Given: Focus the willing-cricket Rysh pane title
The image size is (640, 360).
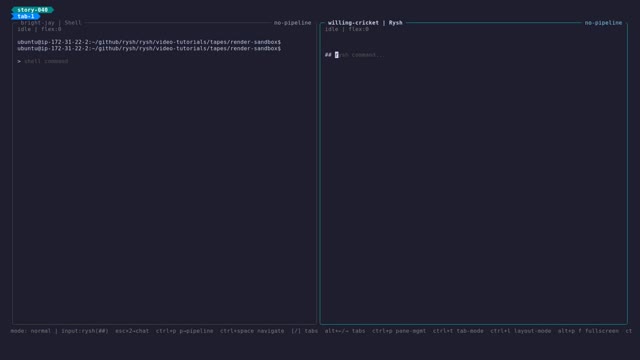Looking at the screenshot, I should coord(365,23).
